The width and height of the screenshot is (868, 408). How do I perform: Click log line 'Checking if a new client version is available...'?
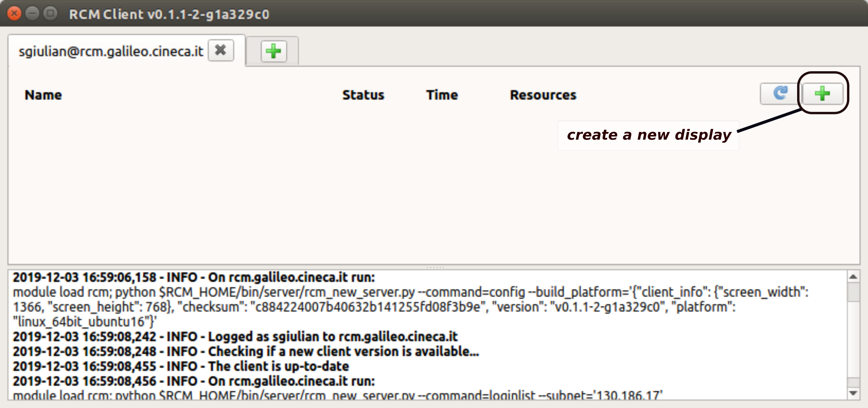[x=246, y=351]
